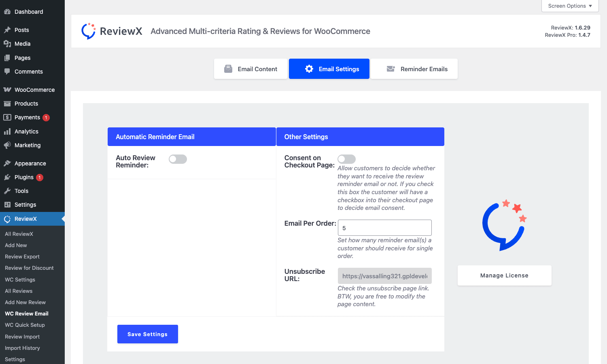607x364 pixels.
Task: Open WC Settings submenu item
Action: coord(20,279)
